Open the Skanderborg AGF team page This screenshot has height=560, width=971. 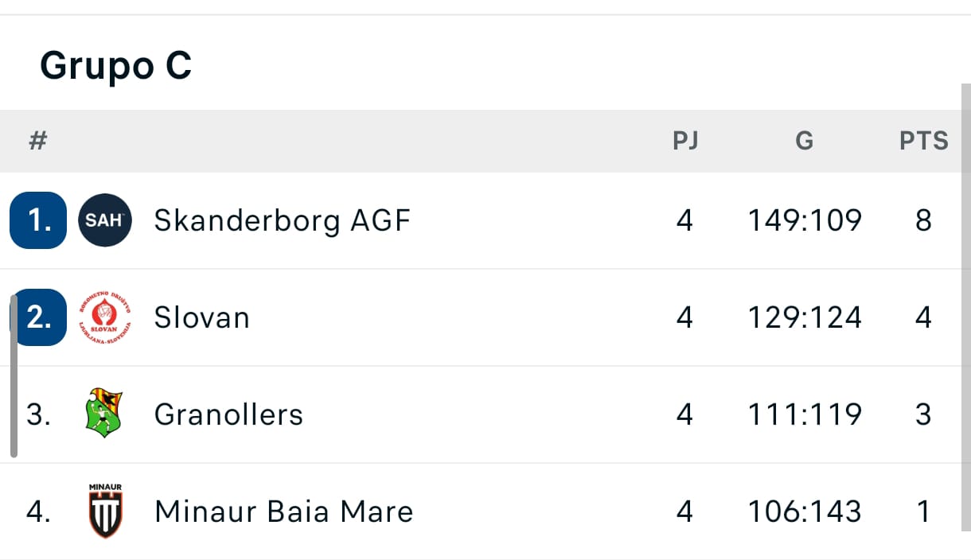[x=280, y=220]
